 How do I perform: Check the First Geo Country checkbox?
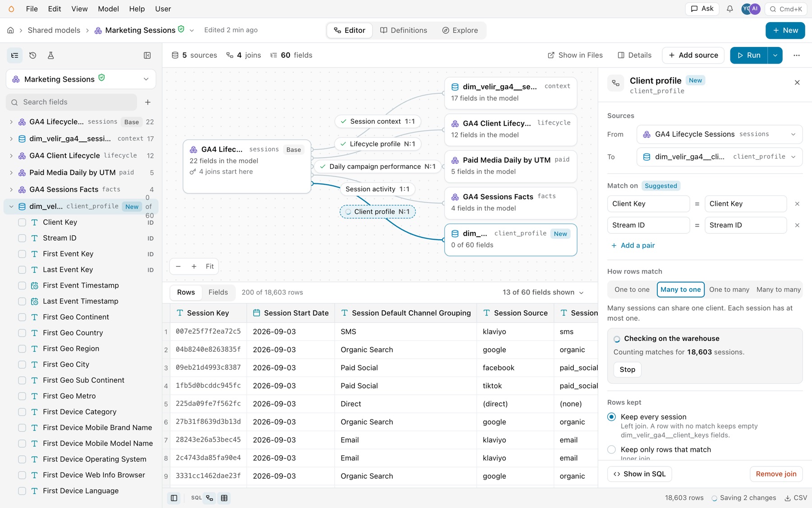pos(22,333)
